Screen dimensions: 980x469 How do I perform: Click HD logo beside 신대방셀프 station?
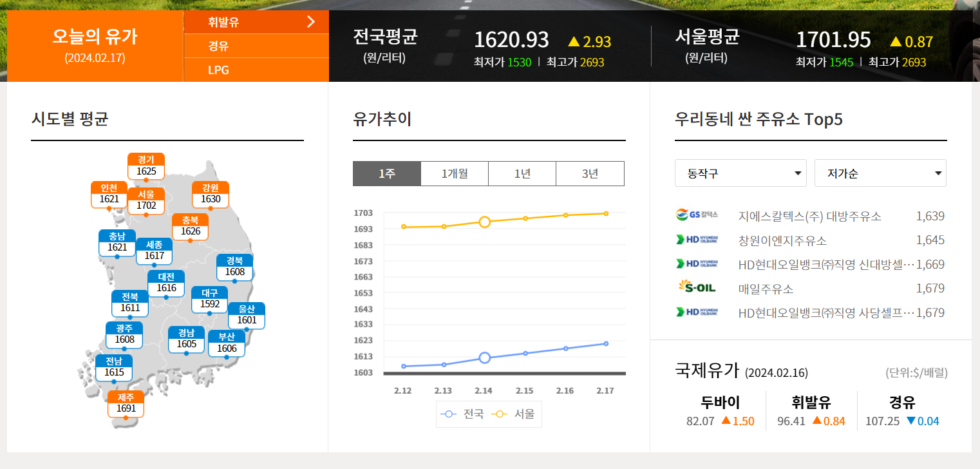pos(697,263)
